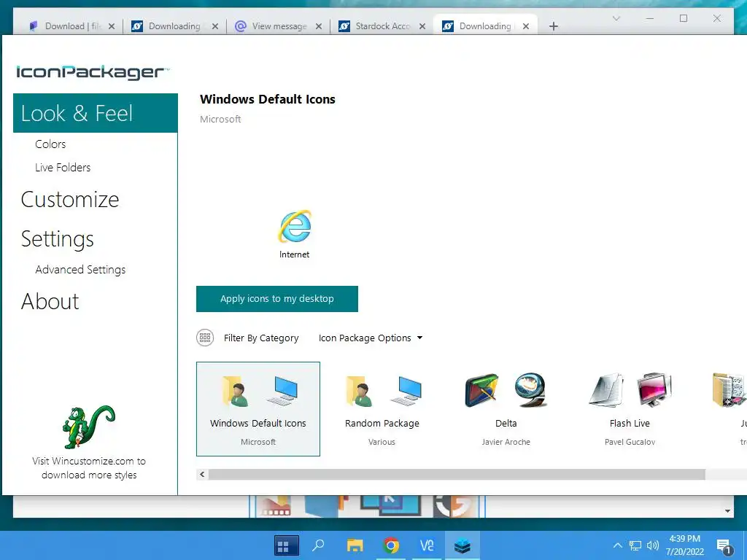
Task: Open Windows Start menu on taskbar
Action: tap(287, 545)
